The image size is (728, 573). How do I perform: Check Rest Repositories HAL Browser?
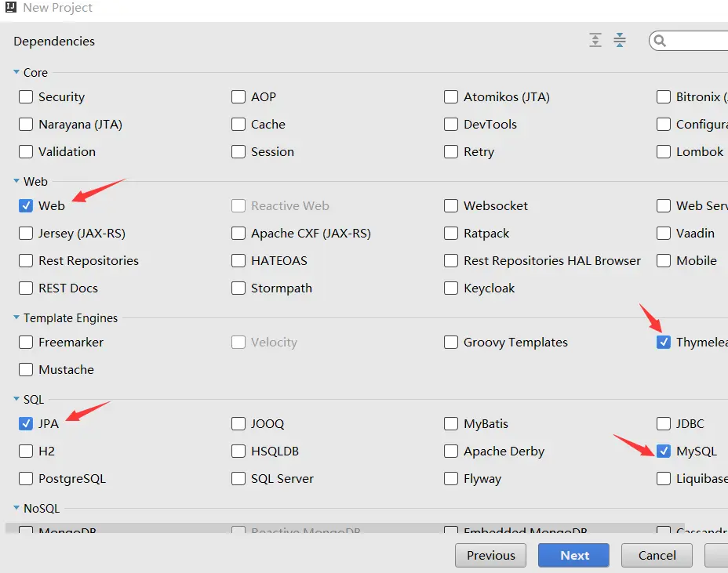coord(451,261)
